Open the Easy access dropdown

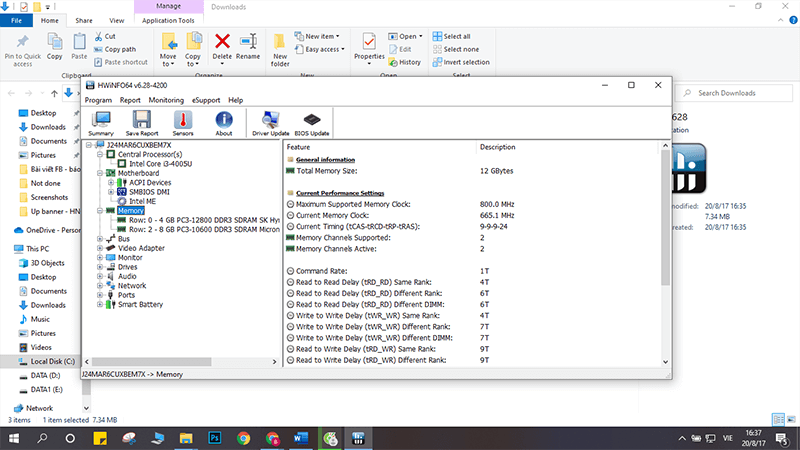coord(319,49)
